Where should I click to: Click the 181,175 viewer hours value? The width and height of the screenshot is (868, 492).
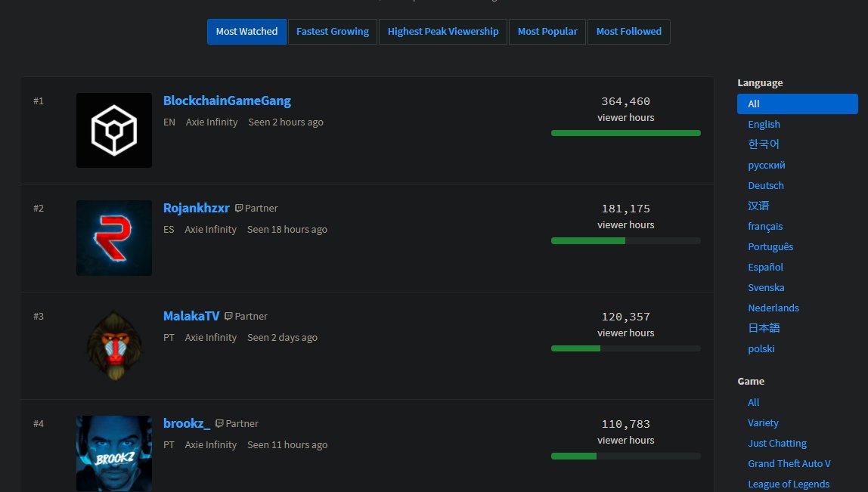pos(625,209)
